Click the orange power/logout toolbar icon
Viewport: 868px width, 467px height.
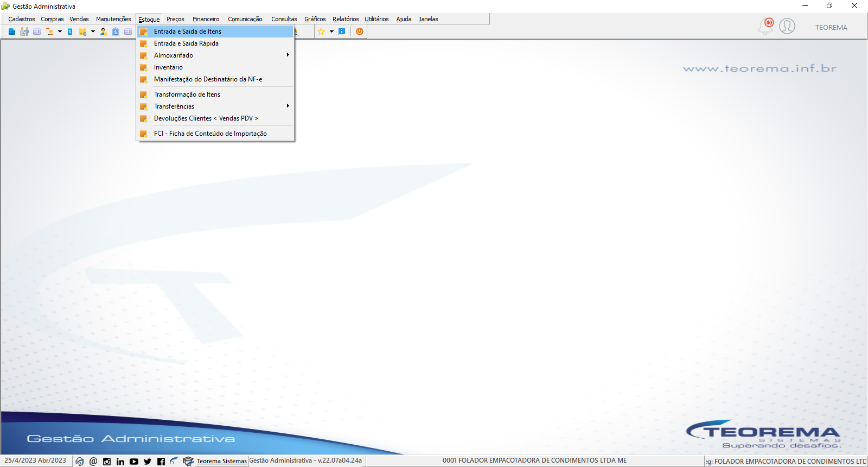(x=359, y=31)
